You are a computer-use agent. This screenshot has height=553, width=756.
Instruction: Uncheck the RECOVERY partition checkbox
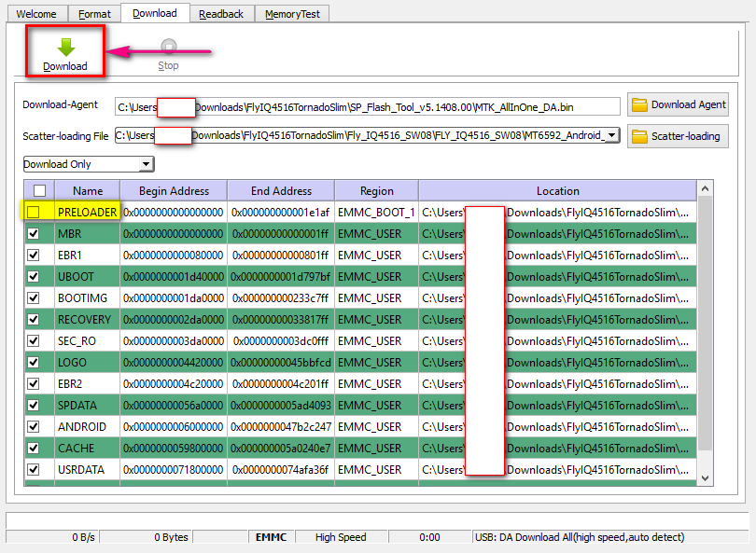coord(34,320)
